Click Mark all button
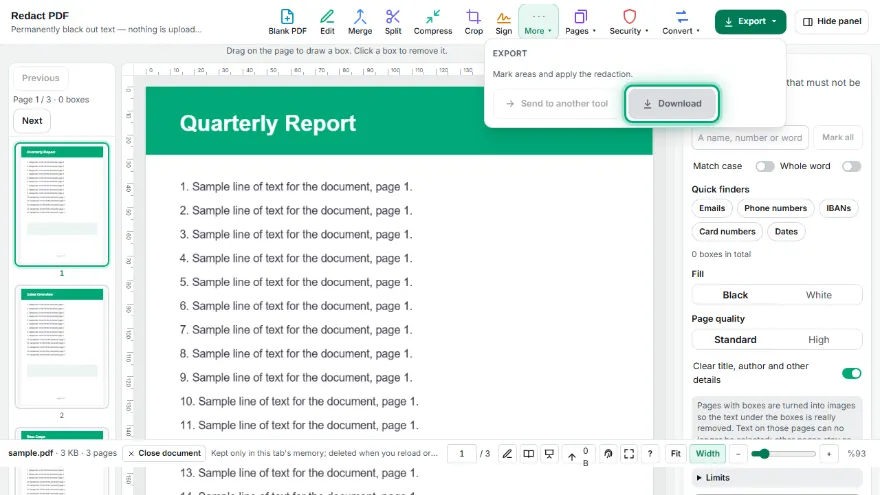This screenshot has height=495, width=880. pos(837,138)
